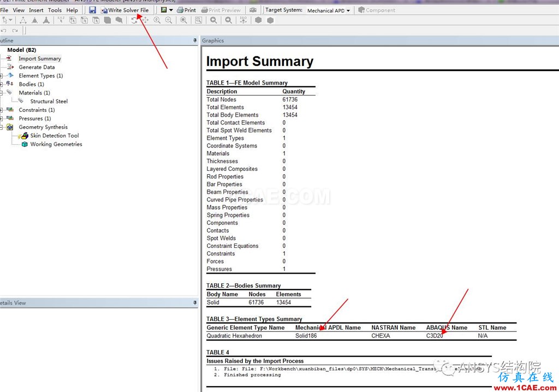The width and height of the screenshot is (559, 392).
Task: Click the 'Finished processing' log line
Action: 252,375
